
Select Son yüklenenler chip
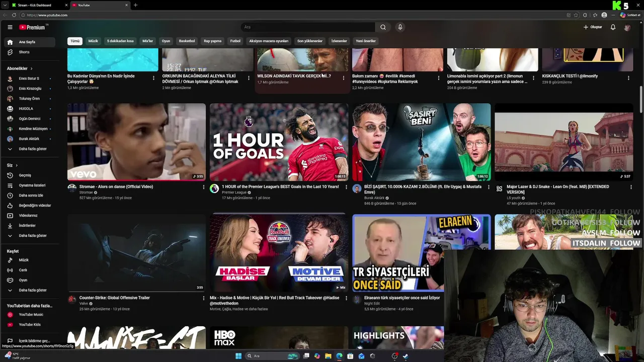(x=309, y=41)
